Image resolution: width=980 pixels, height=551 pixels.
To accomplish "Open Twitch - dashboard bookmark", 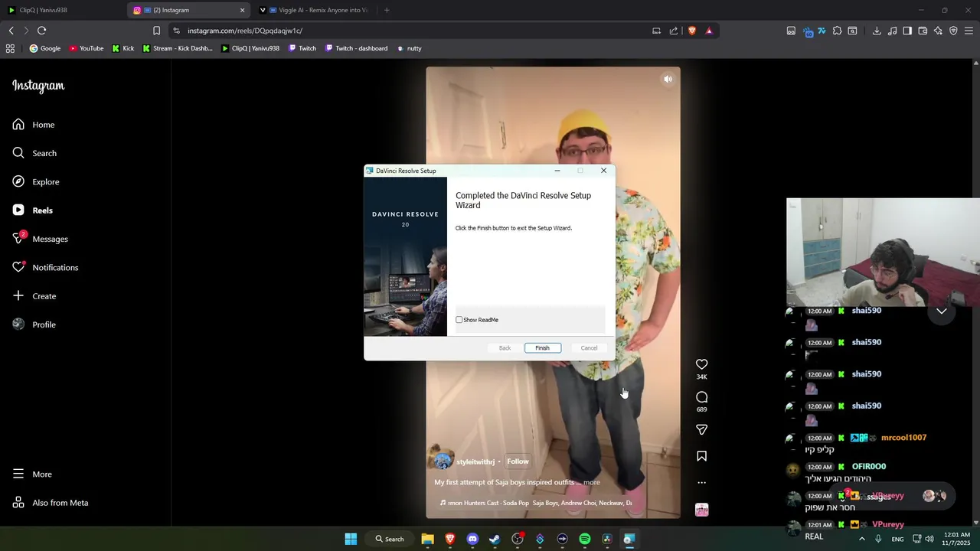I will click(356, 48).
